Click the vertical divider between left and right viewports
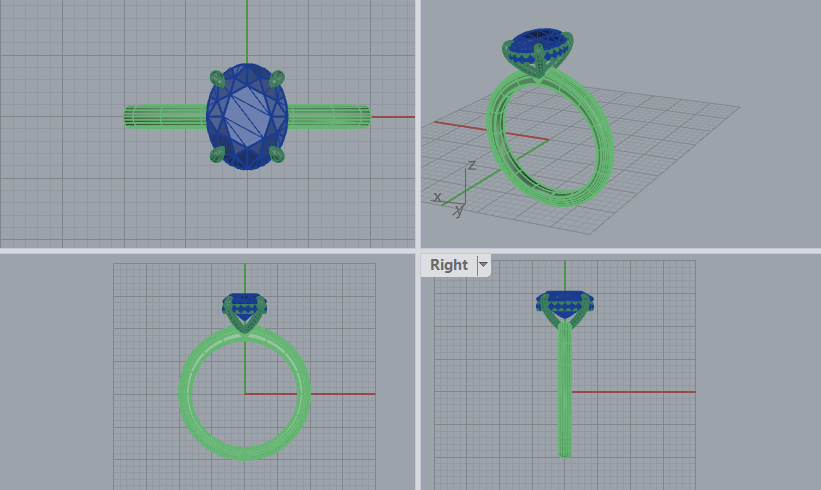The height and width of the screenshot is (490, 821). [x=417, y=130]
